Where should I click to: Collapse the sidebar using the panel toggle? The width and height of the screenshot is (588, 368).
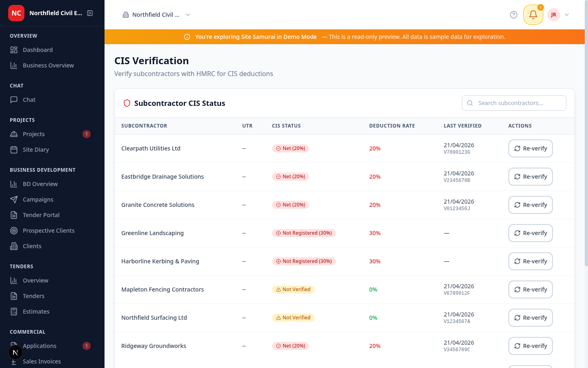[x=89, y=13]
